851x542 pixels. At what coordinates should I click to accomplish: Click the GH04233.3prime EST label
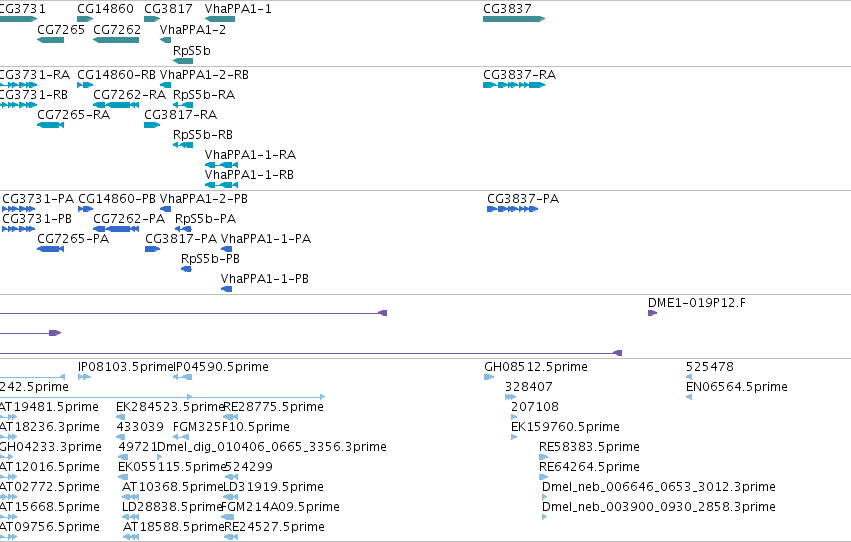51,447
